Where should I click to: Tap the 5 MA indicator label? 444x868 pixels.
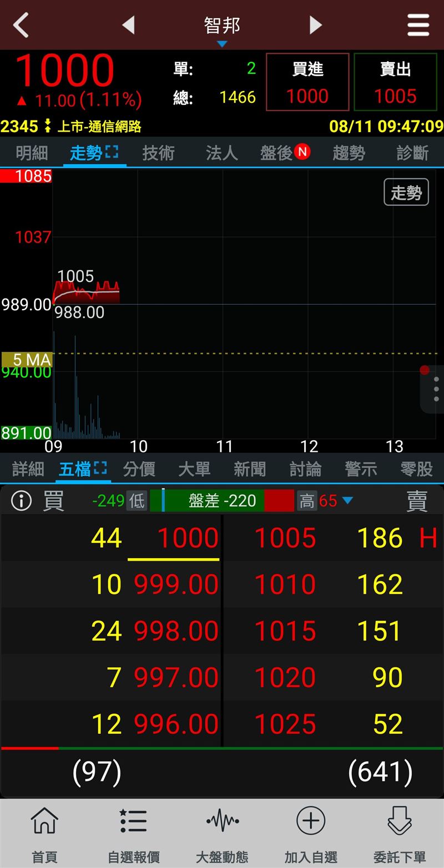point(27,360)
